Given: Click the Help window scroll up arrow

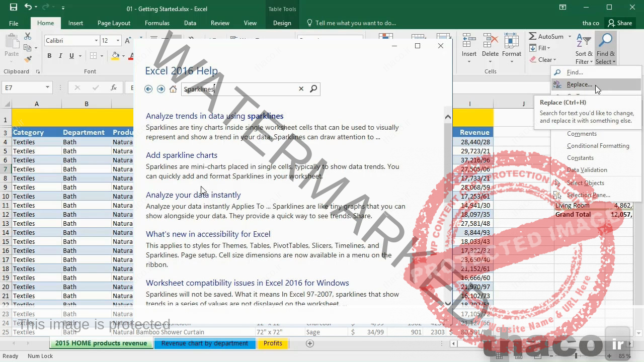Looking at the screenshot, I should click(x=448, y=117).
